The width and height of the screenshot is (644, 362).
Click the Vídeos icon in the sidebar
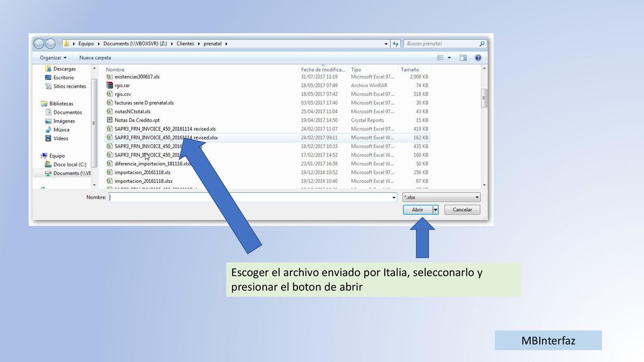(48, 138)
